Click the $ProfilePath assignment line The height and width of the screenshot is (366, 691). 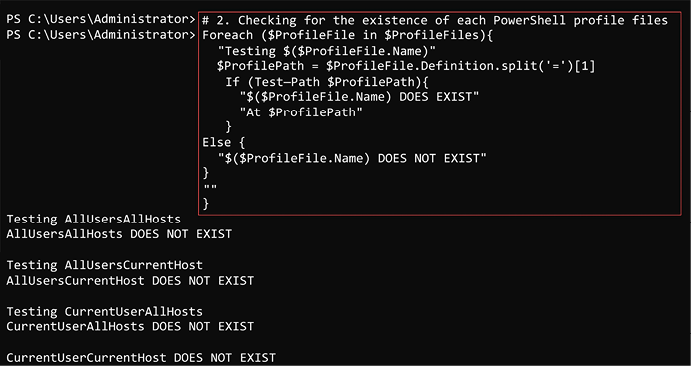tap(406, 67)
